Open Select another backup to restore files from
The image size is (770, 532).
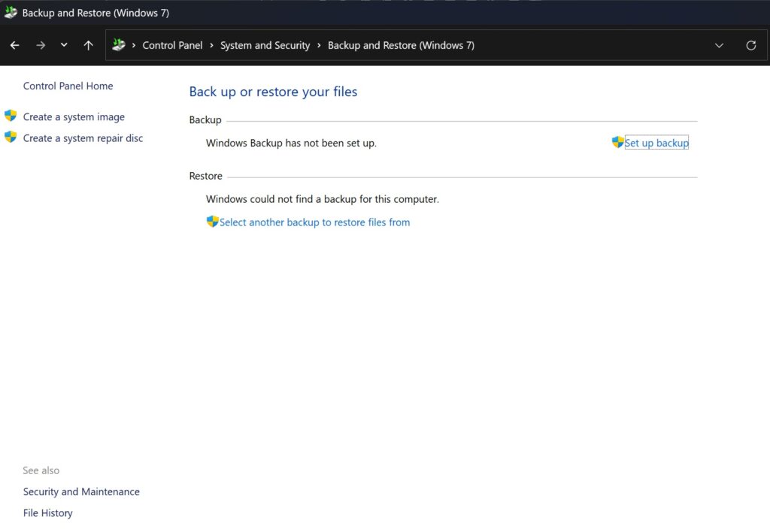pyautogui.click(x=315, y=222)
